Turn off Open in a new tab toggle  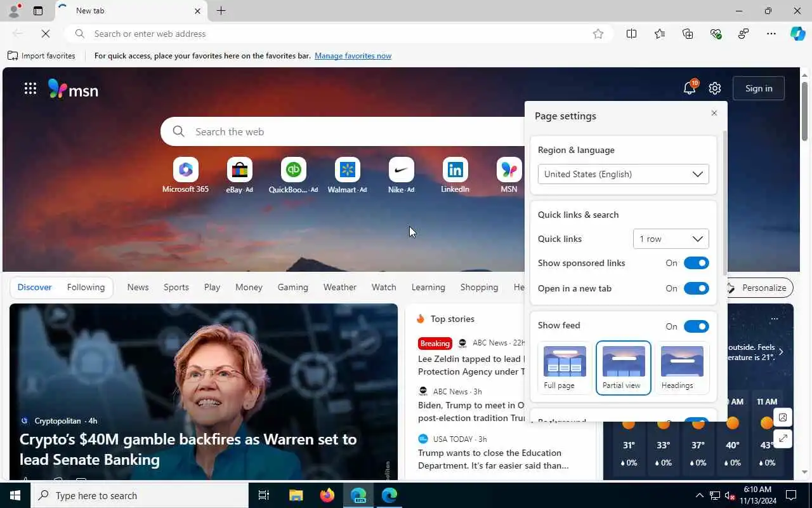point(696,288)
